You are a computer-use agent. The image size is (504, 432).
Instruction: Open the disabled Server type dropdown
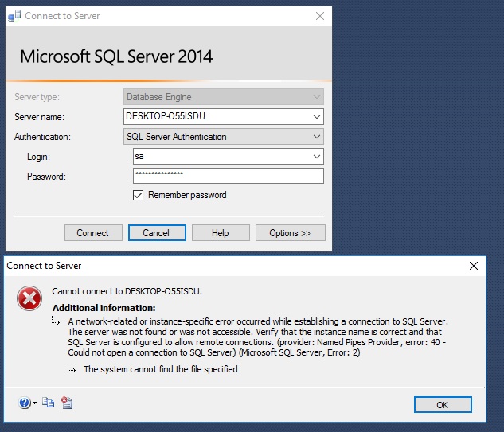tap(317, 97)
